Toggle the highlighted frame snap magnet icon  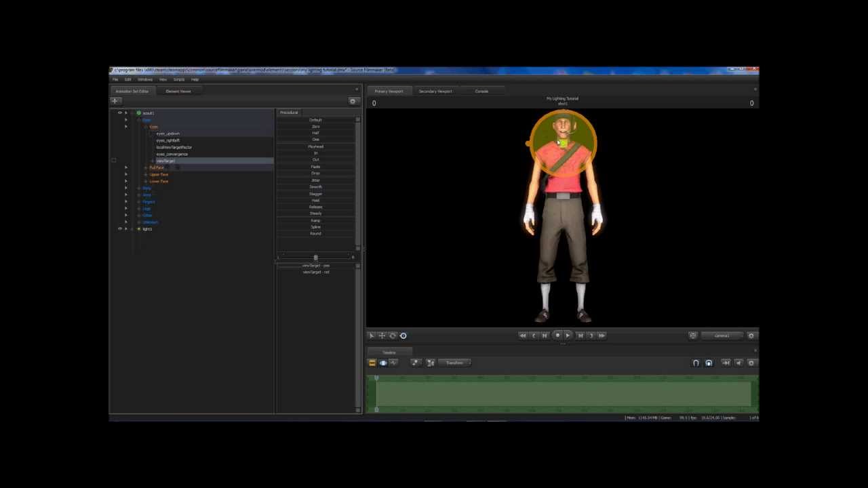[709, 363]
